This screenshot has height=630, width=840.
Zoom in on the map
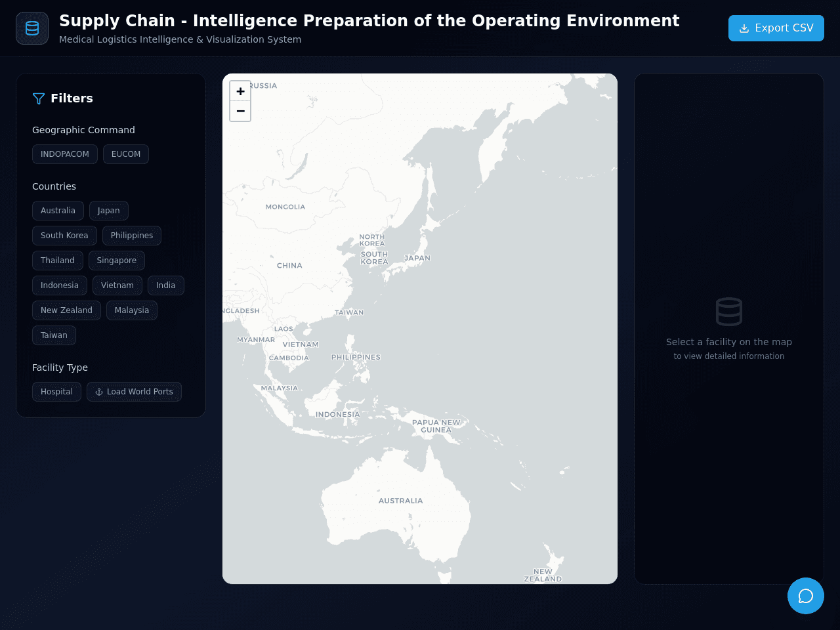[x=240, y=91]
